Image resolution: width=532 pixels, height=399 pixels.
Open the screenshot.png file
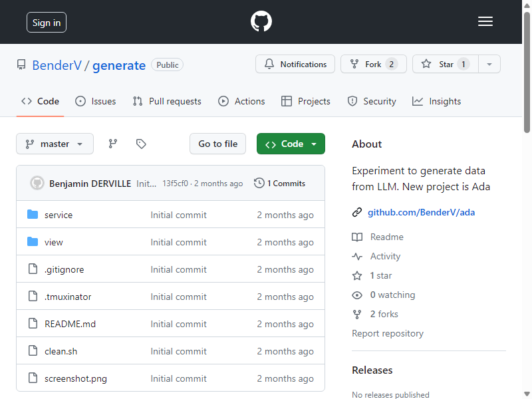click(x=76, y=378)
